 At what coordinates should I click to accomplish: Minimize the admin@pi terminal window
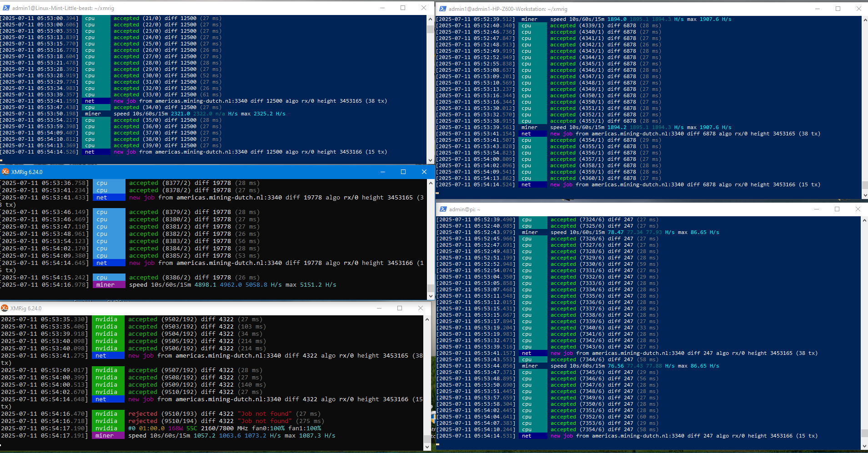point(817,209)
